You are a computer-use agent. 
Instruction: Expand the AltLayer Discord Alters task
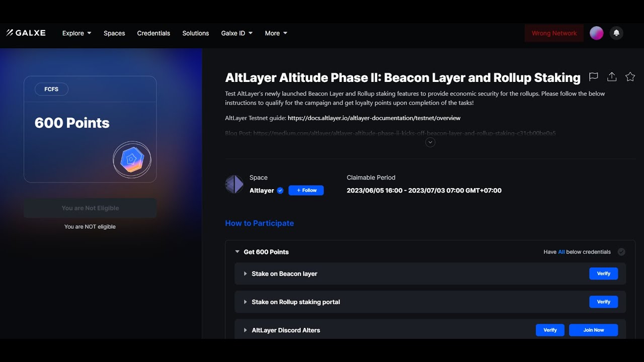coord(246,330)
